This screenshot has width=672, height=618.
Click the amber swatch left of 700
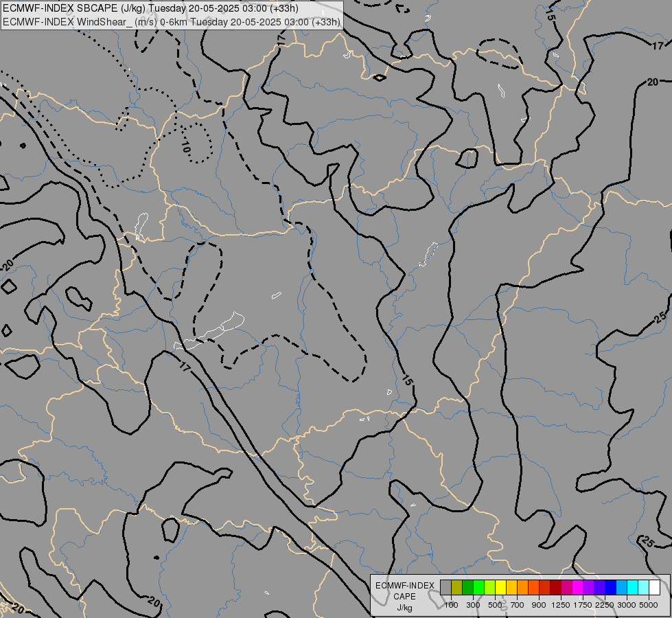(x=511, y=588)
